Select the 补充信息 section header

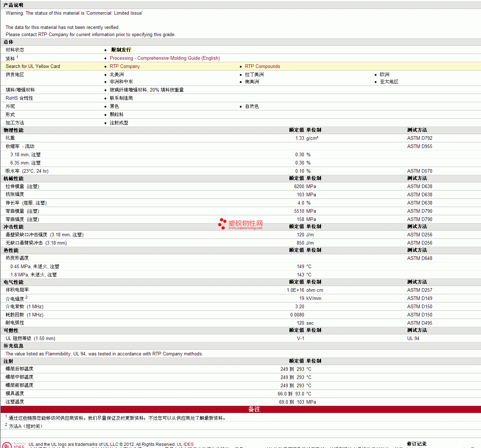(x=13, y=346)
